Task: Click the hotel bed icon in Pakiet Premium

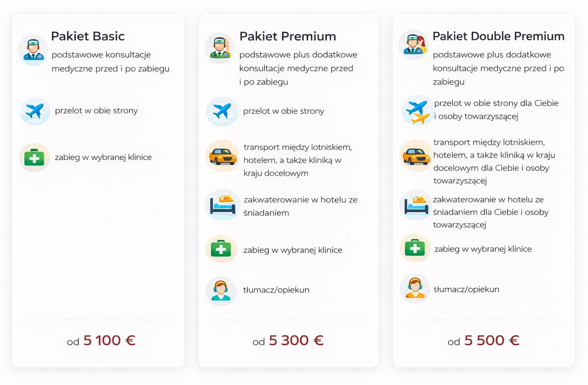Action: click(x=222, y=204)
